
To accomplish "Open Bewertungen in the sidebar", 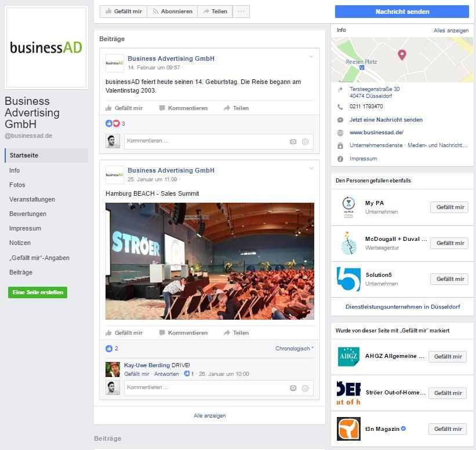I will click(x=28, y=214).
